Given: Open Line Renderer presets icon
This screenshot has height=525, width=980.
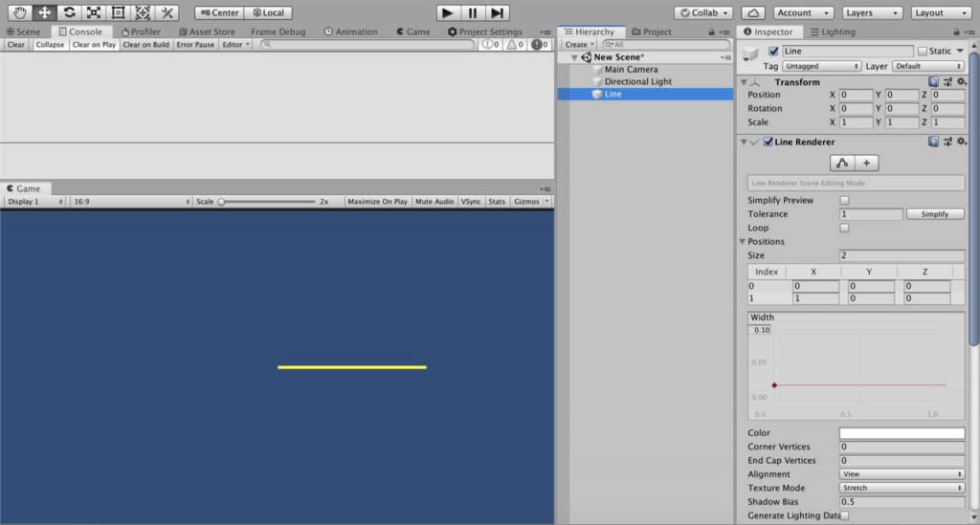Looking at the screenshot, I should coord(948,142).
